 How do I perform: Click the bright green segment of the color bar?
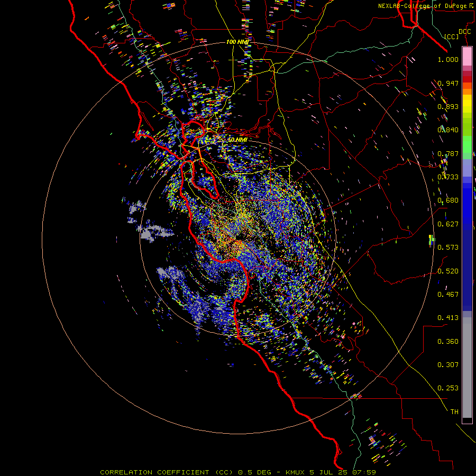coord(467,144)
